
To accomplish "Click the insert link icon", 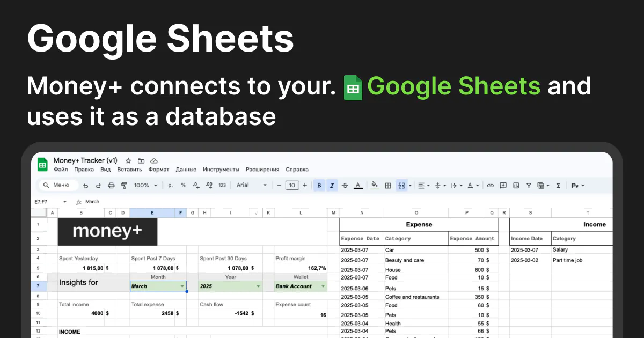I will [490, 185].
